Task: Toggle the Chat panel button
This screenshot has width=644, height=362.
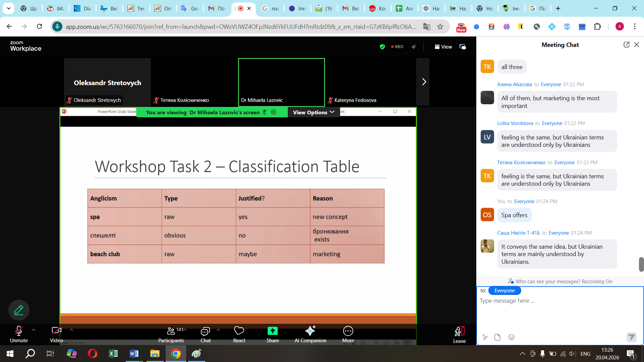Action: coord(205,331)
